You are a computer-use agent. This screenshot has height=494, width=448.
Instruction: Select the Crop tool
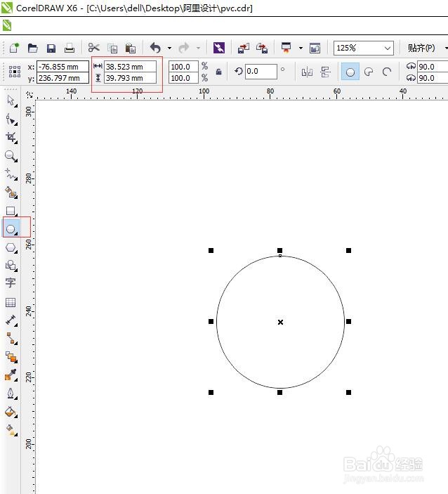(x=11, y=138)
